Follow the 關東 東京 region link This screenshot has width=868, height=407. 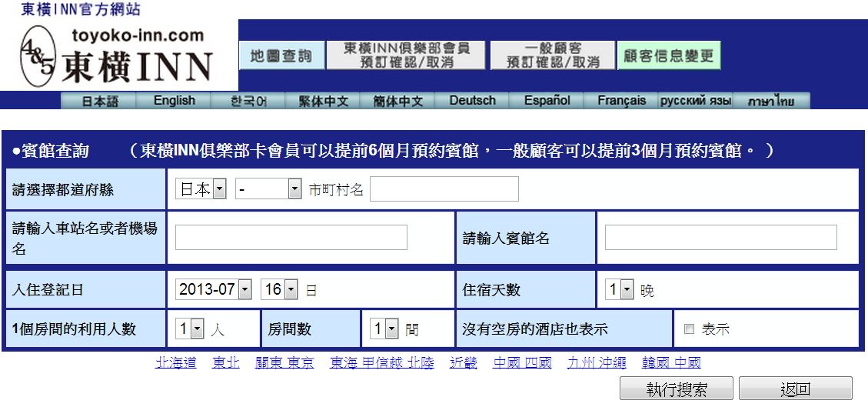(x=284, y=362)
